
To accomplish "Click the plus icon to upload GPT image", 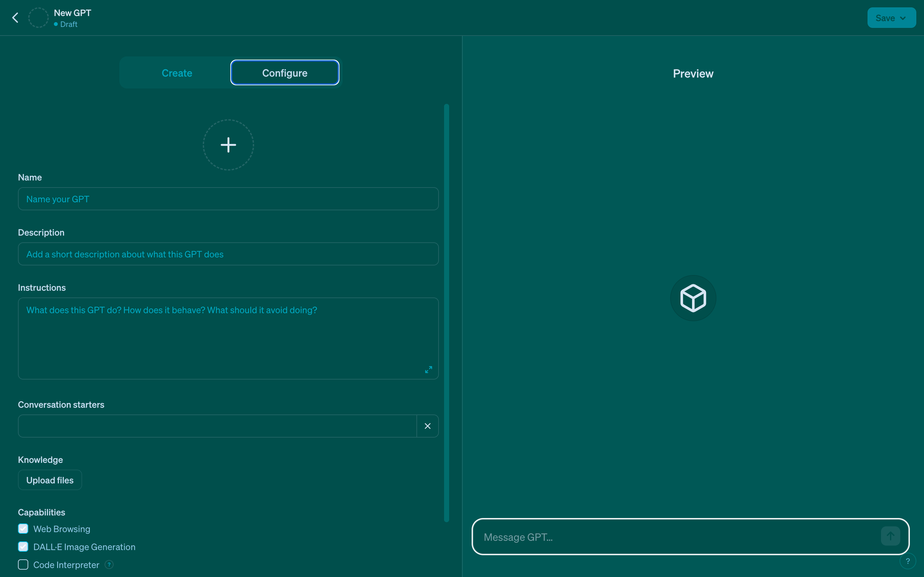I will tap(228, 145).
